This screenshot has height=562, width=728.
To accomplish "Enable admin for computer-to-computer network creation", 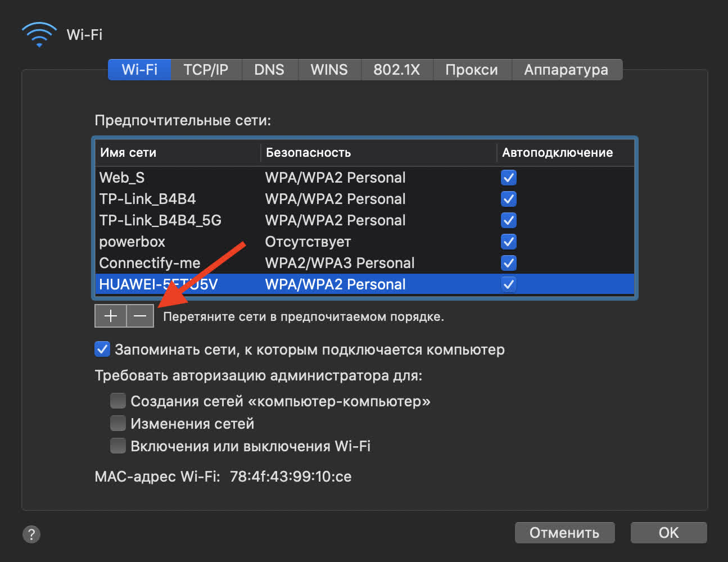I will pyautogui.click(x=118, y=401).
